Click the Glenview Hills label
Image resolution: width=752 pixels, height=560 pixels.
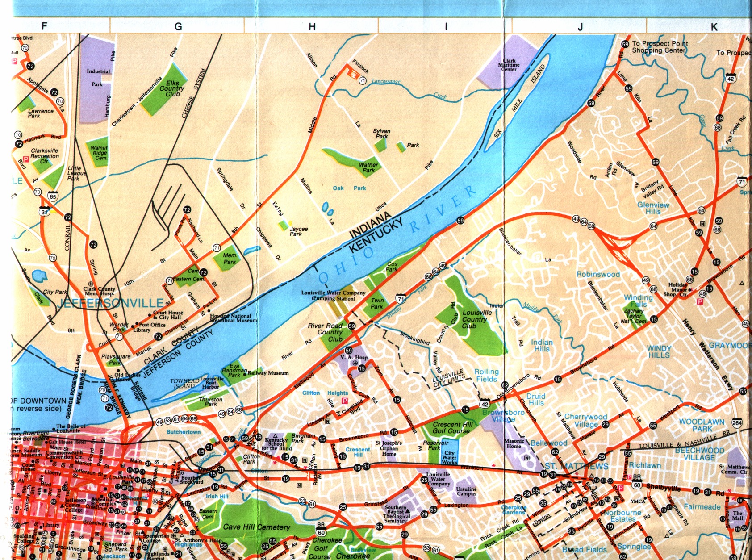(x=653, y=208)
